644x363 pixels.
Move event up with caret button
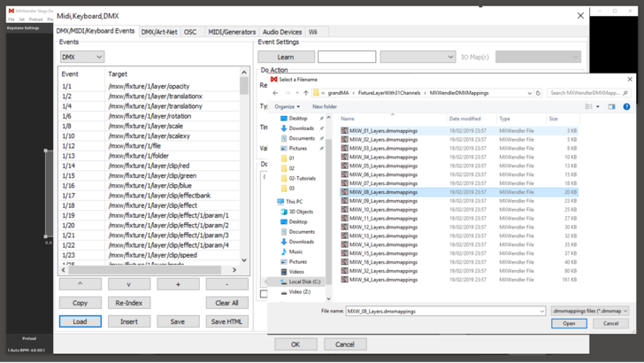pos(80,284)
